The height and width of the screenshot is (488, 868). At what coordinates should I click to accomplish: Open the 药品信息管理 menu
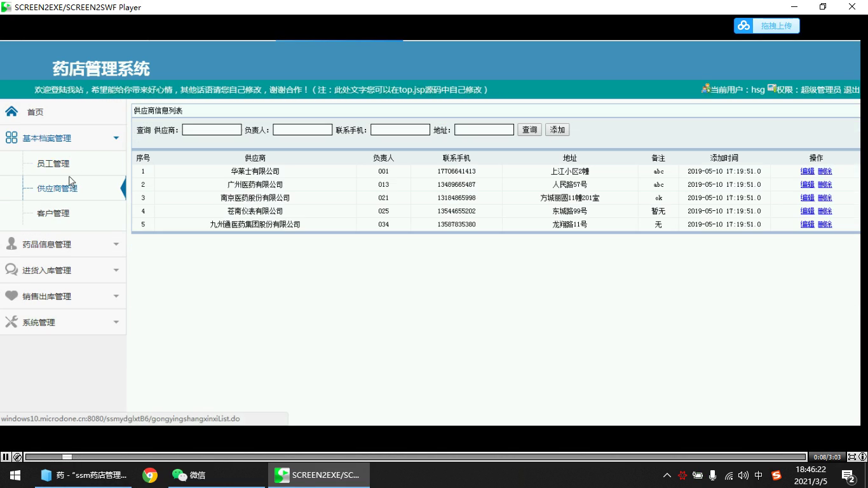click(x=46, y=244)
